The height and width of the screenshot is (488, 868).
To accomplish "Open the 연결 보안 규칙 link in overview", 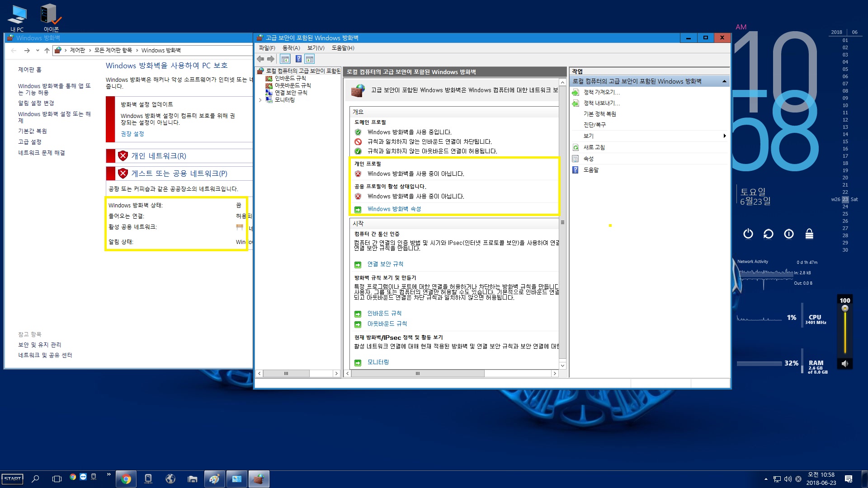I will pyautogui.click(x=385, y=264).
